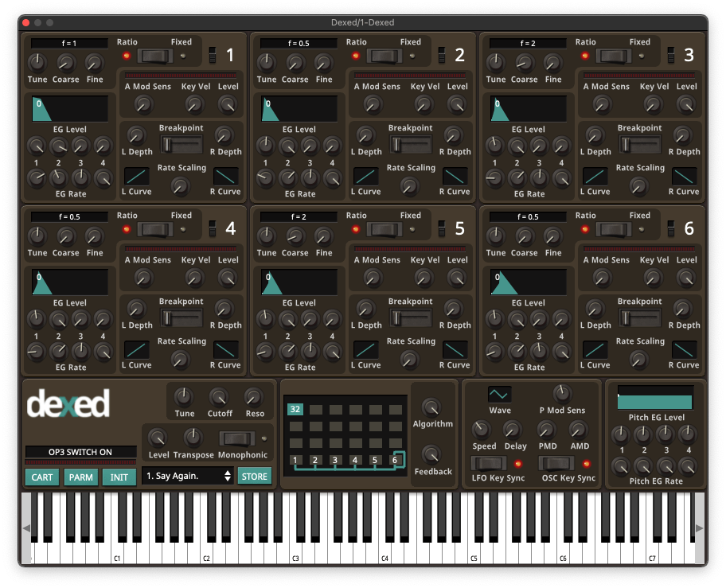The height and width of the screenshot is (588, 726).
Task: Click the INIT button
Action: coord(119,477)
